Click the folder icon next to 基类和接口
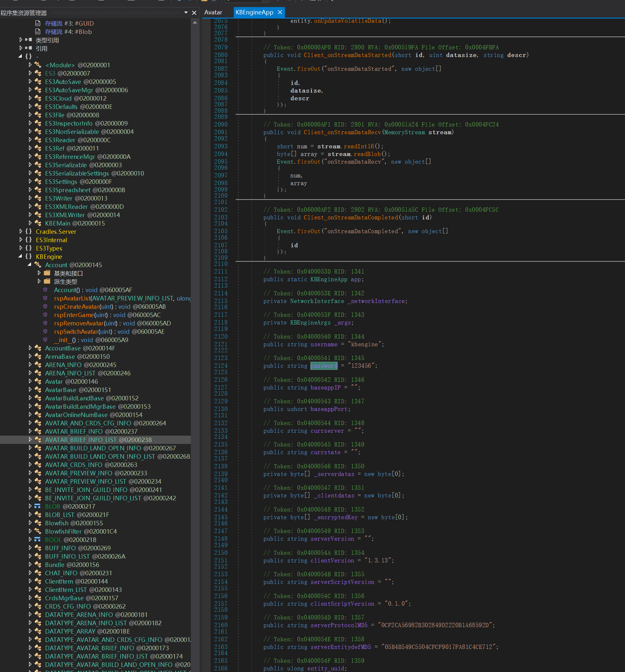This screenshot has height=672, width=625. pyautogui.click(x=47, y=273)
